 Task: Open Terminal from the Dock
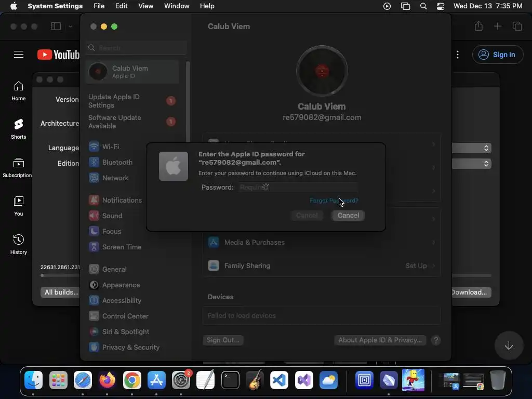(x=230, y=380)
